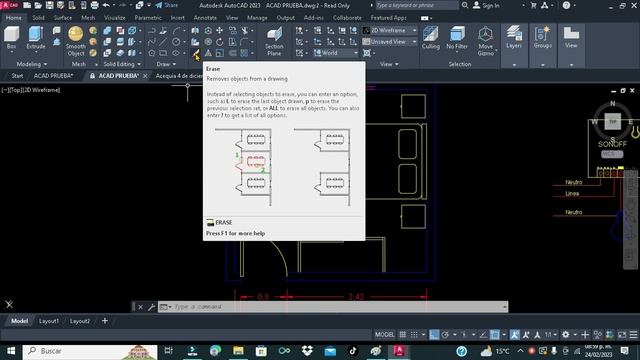Viewport: 640px width, 360px height.
Task: Choose the Line draw tool
Action: pos(163,42)
